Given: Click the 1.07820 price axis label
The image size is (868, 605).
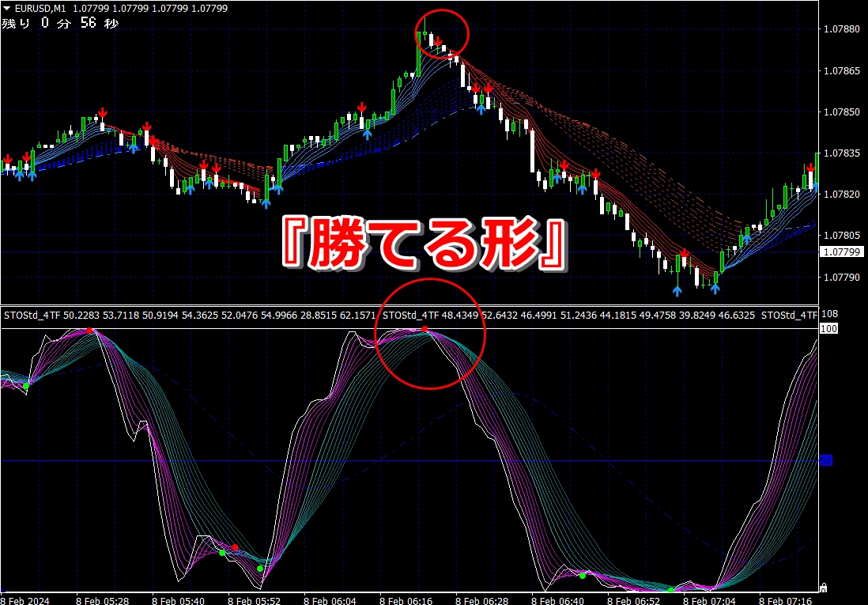Looking at the screenshot, I should pyautogui.click(x=841, y=195).
